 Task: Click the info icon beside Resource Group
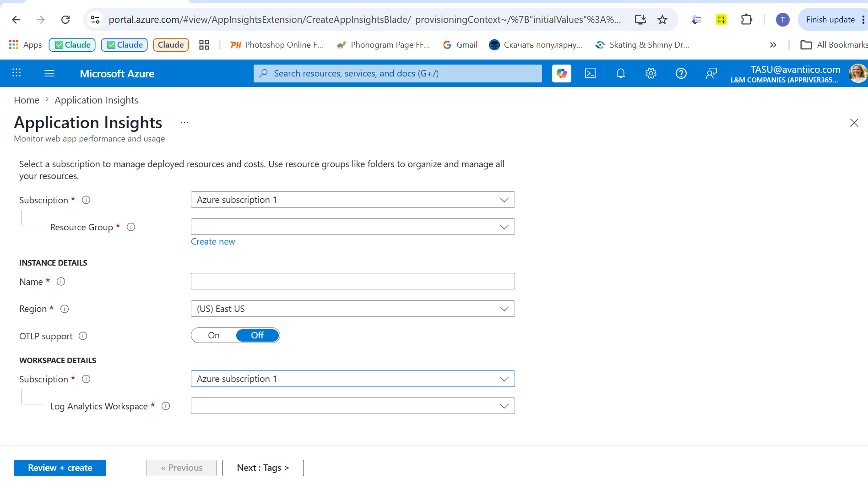131,227
